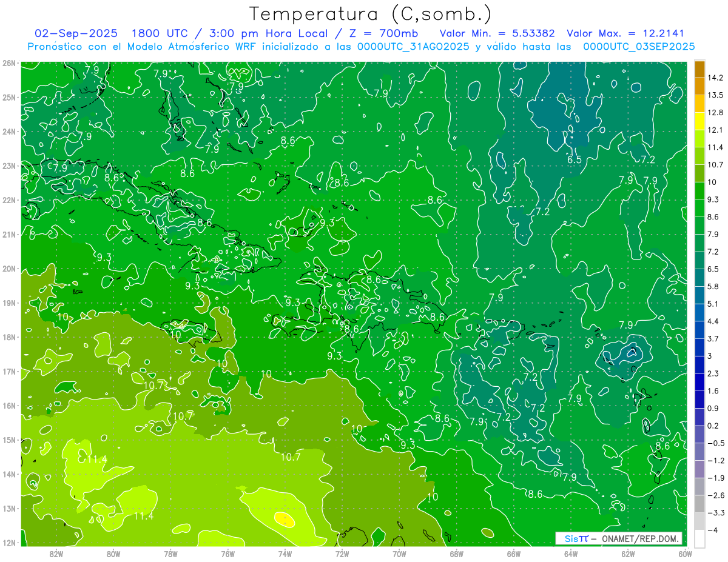The width and height of the screenshot is (728, 562).
Task: Pick the colorbar segment between 6.5 and 7.2
Action: pyautogui.click(x=699, y=260)
